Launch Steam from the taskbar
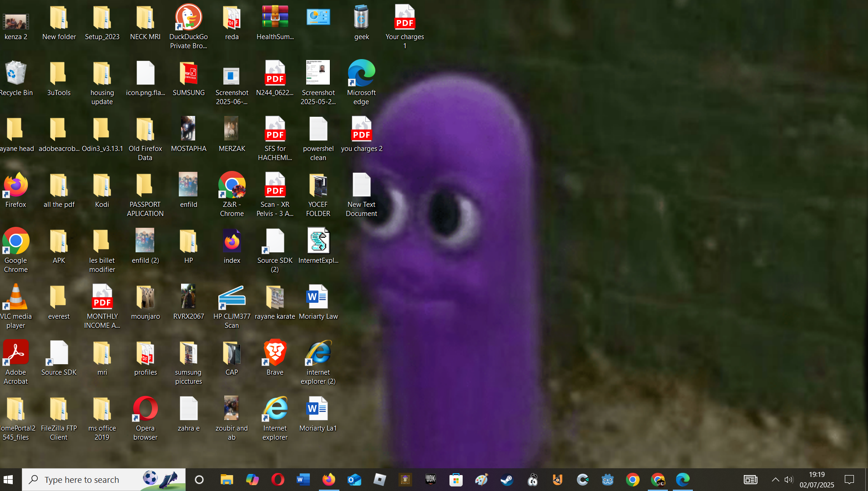The height and width of the screenshot is (491, 868). click(507, 480)
